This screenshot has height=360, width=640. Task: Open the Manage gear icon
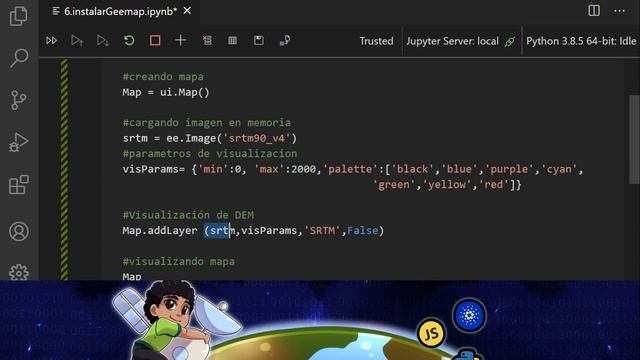click(19, 272)
